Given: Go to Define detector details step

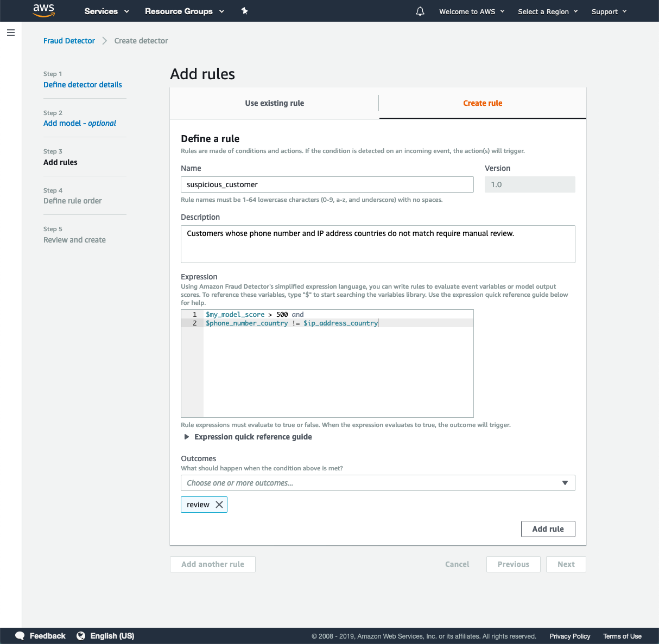Looking at the screenshot, I should 83,85.
